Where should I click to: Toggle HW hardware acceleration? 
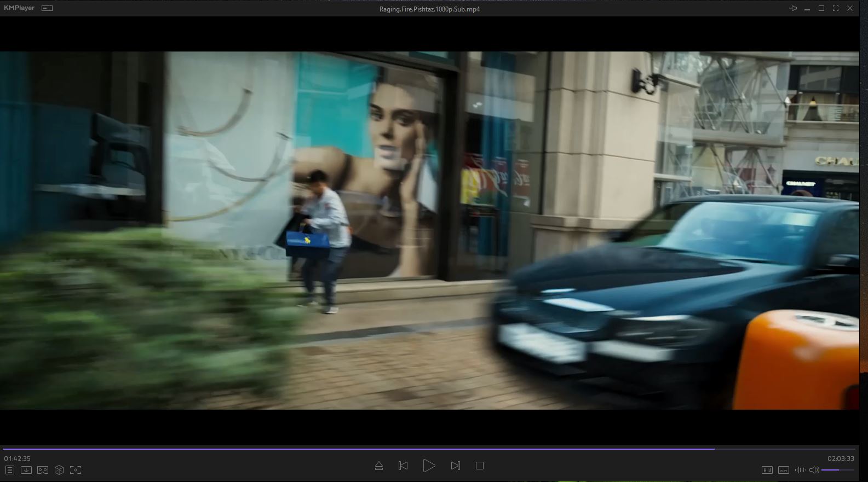coord(767,470)
